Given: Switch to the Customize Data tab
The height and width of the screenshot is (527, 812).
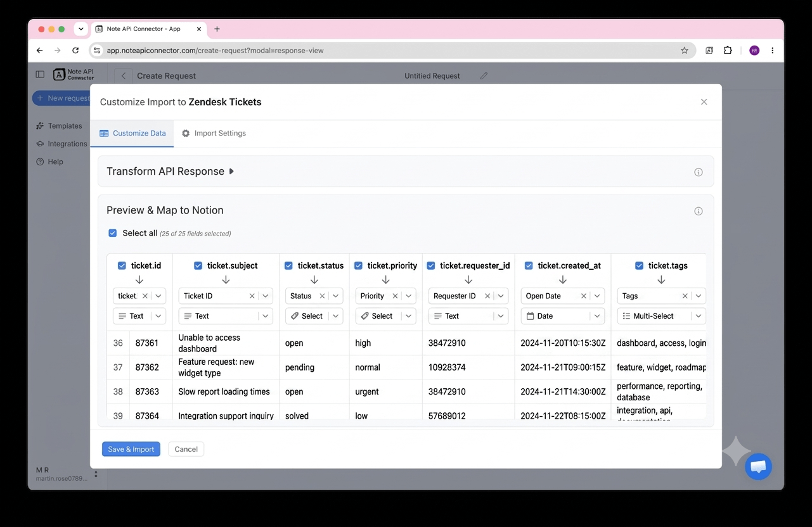Looking at the screenshot, I should pos(132,134).
